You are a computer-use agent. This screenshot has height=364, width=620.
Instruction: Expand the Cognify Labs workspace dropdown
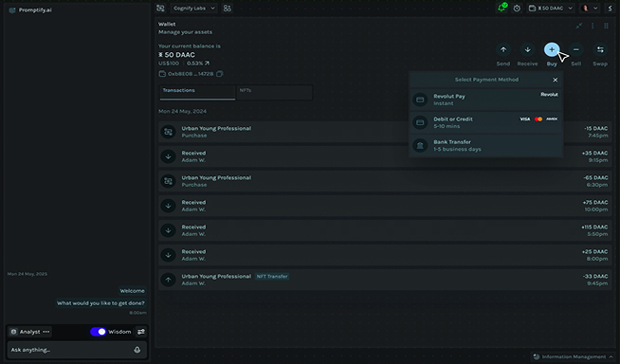coord(194,8)
